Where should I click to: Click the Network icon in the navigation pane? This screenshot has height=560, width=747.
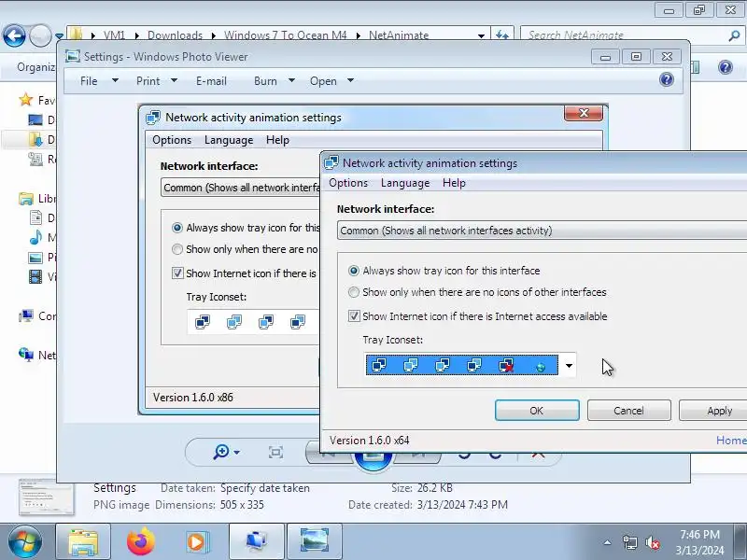pos(26,355)
